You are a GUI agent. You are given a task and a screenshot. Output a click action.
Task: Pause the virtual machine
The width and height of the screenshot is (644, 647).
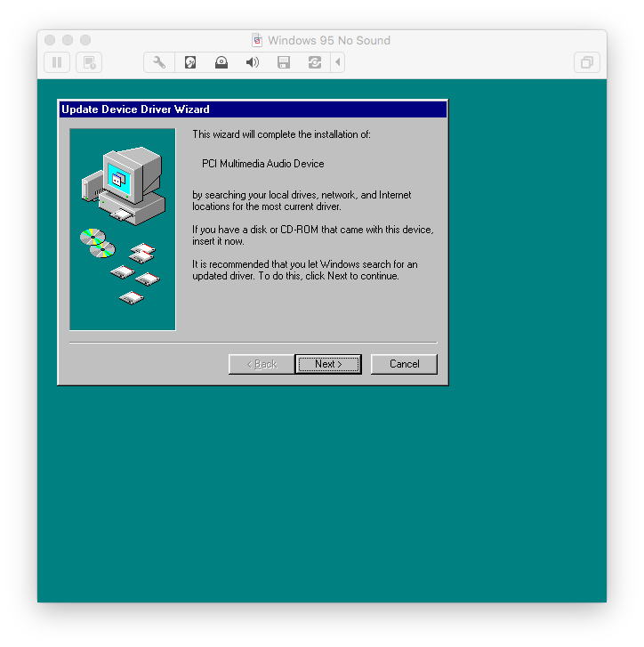(57, 62)
